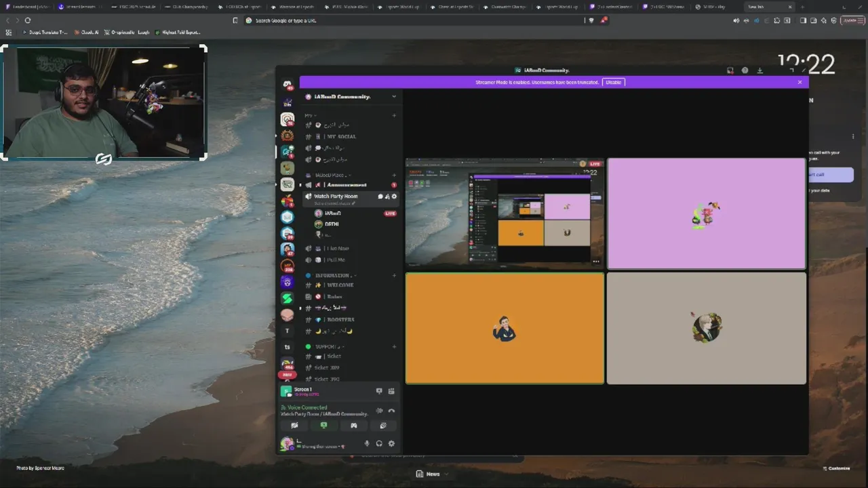Screen dimensions: 868x488
Task: Mute microphone in user panel
Action: coord(367,444)
